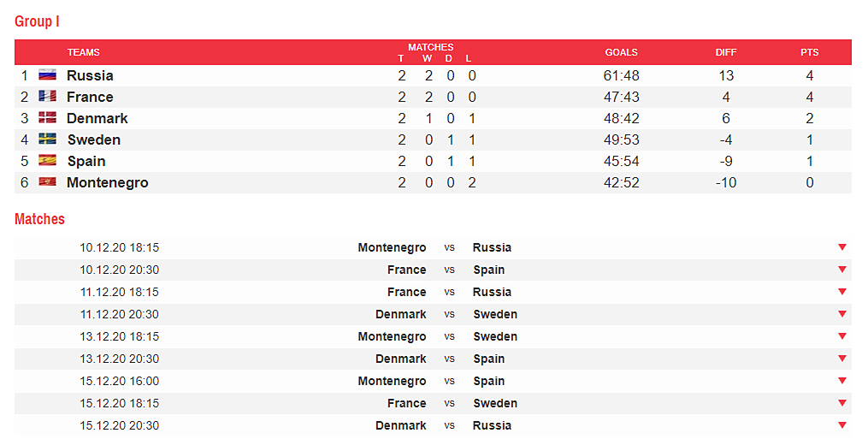Screen dimensions: 868x445
Task: Click the Sweden flag icon
Action: coord(47,139)
